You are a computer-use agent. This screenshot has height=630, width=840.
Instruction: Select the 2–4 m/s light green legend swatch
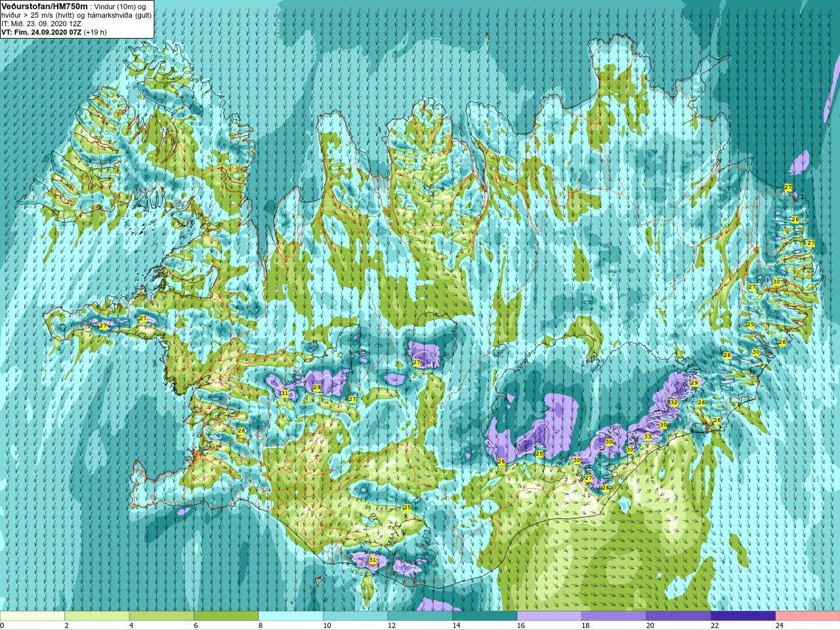pyautogui.click(x=97, y=616)
